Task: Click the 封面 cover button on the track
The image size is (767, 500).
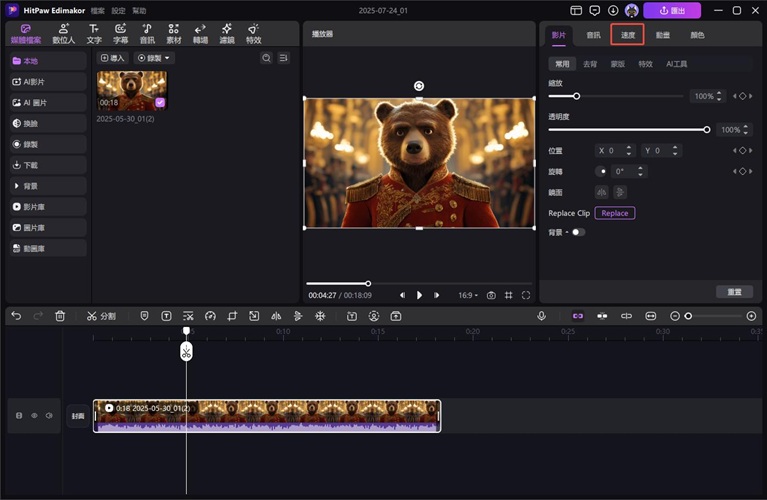Action: pyautogui.click(x=78, y=416)
